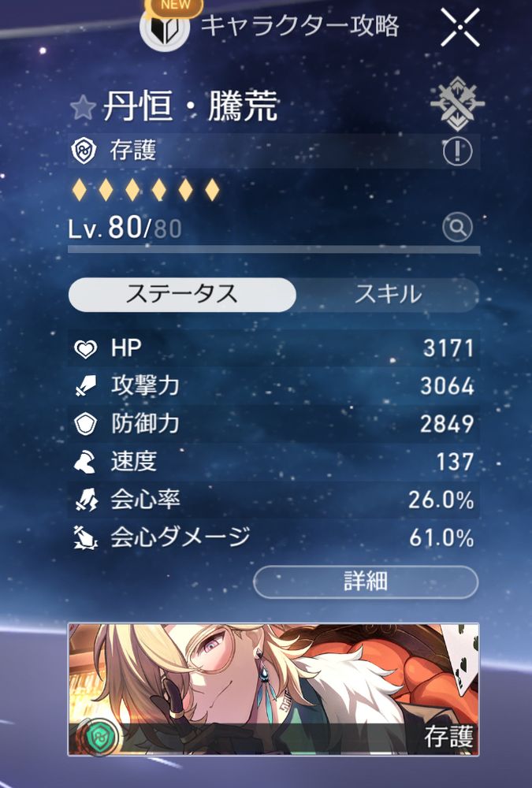532x788 pixels.
Task: Click the star icon beside 丹恒・騰荒
Action: pos(83,107)
